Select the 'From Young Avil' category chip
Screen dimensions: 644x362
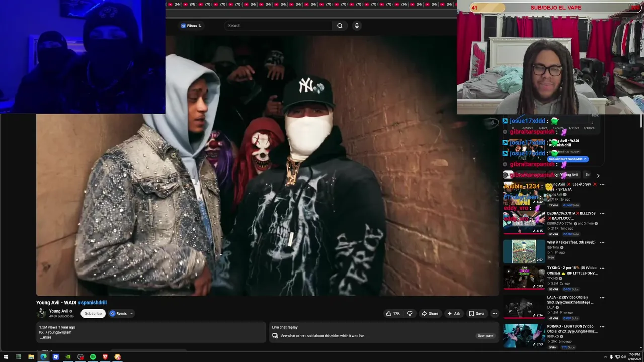(x=566, y=175)
